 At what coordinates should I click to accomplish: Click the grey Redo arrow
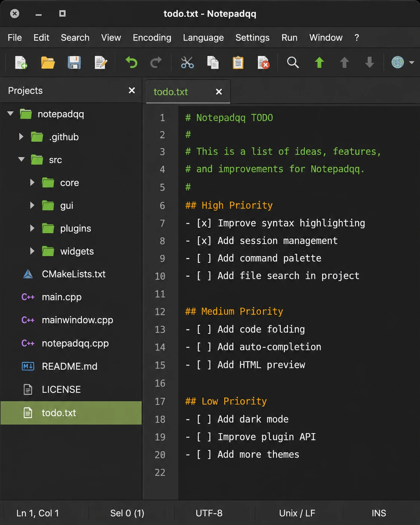[x=156, y=62]
